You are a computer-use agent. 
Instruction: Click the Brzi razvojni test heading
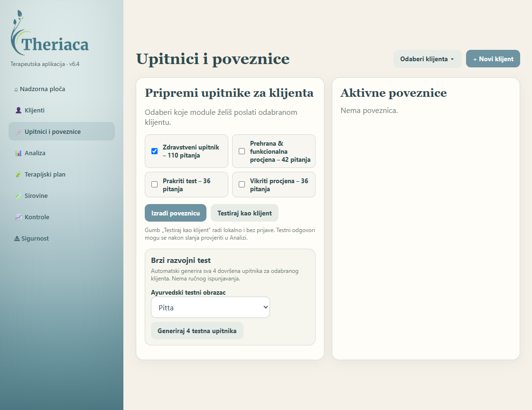181,261
